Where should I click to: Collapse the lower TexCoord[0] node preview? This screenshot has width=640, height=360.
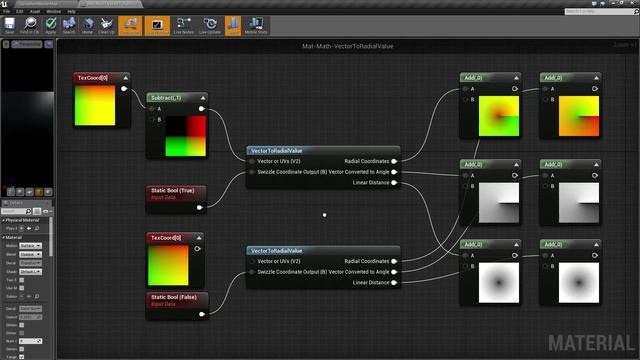point(199,238)
